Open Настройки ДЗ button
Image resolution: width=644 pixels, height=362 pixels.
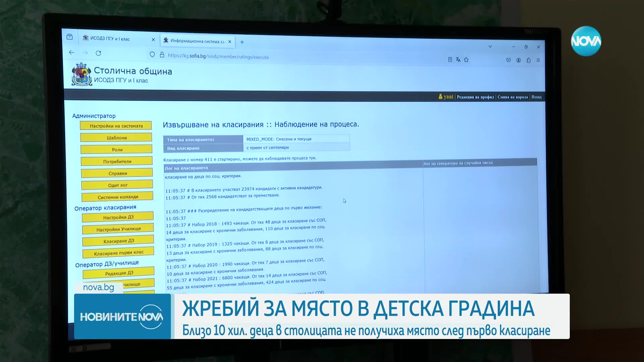(x=118, y=217)
